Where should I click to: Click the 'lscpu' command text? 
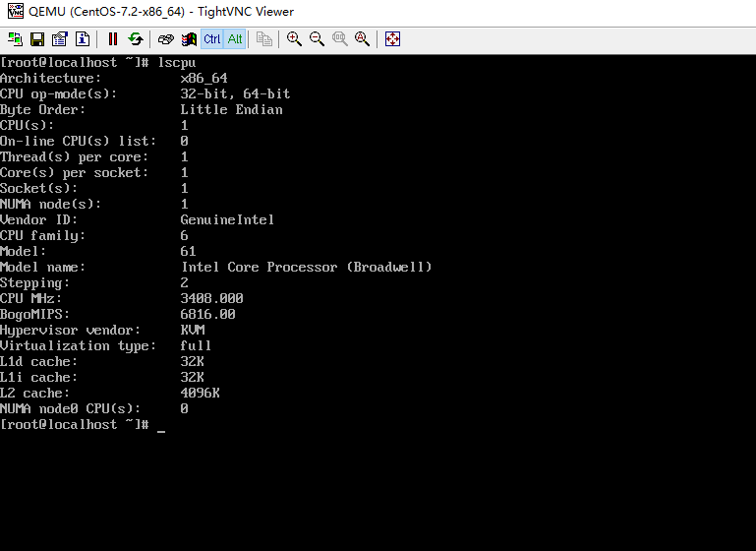point(176,63)
